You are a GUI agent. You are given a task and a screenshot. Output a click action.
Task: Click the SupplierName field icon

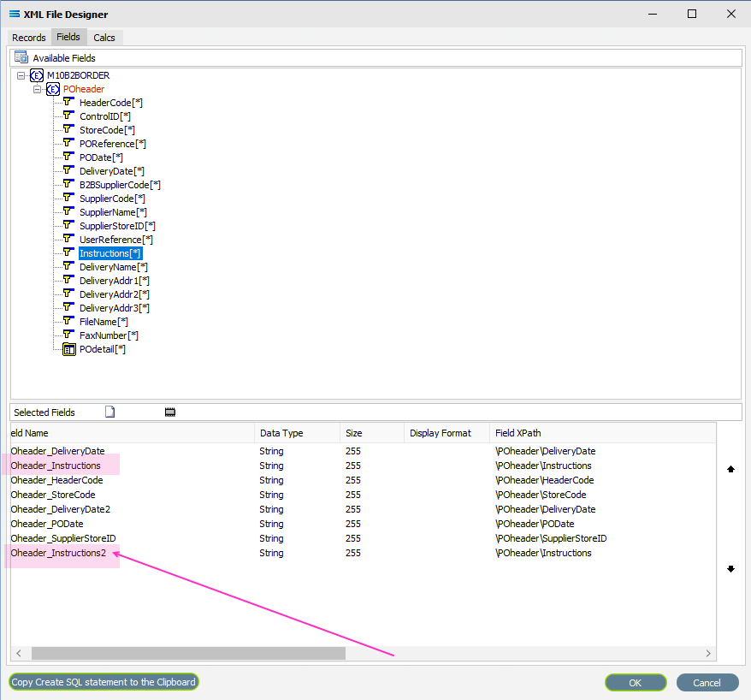[x=68, y=211]
